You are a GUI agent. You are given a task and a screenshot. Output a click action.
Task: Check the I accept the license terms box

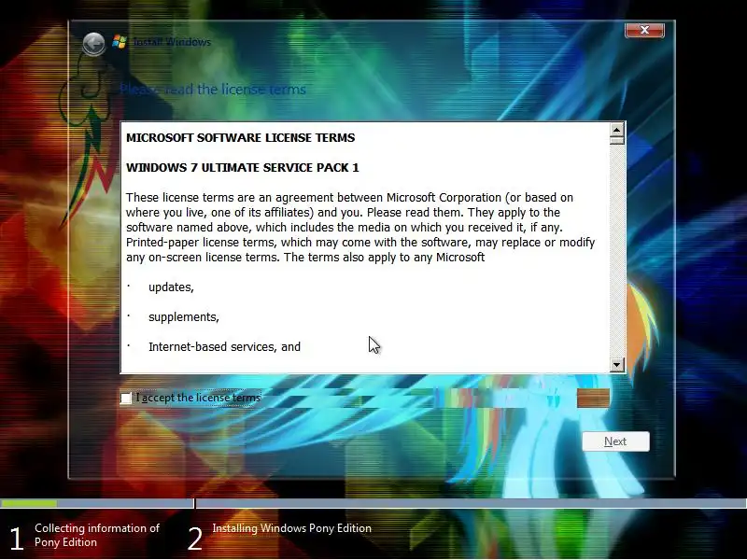(126, 399)
